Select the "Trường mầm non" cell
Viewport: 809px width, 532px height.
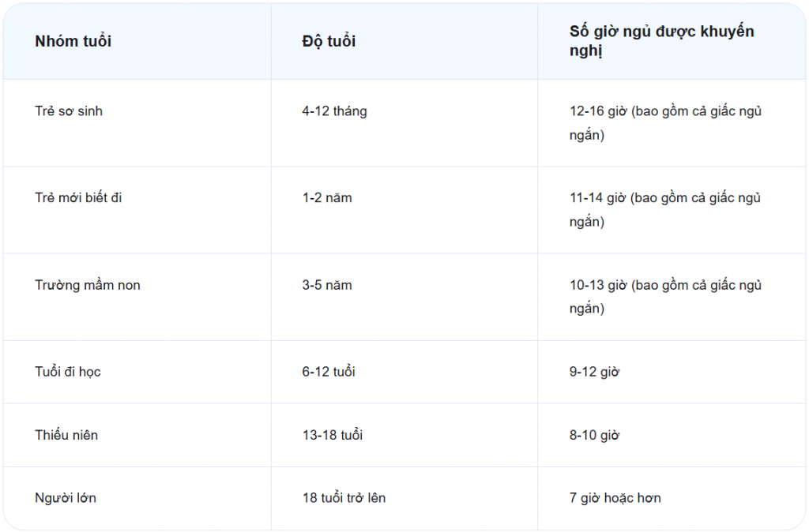coord(88,285)
